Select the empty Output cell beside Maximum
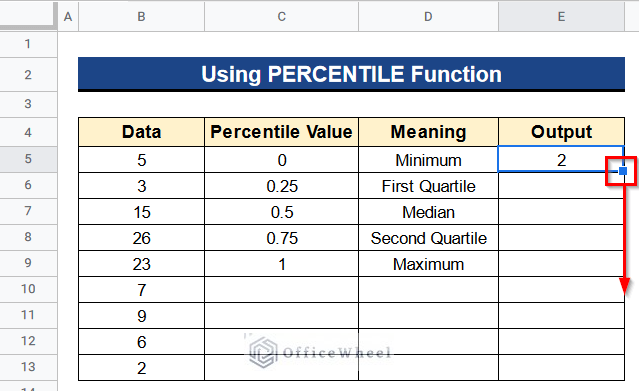 (x=561, y=264)
